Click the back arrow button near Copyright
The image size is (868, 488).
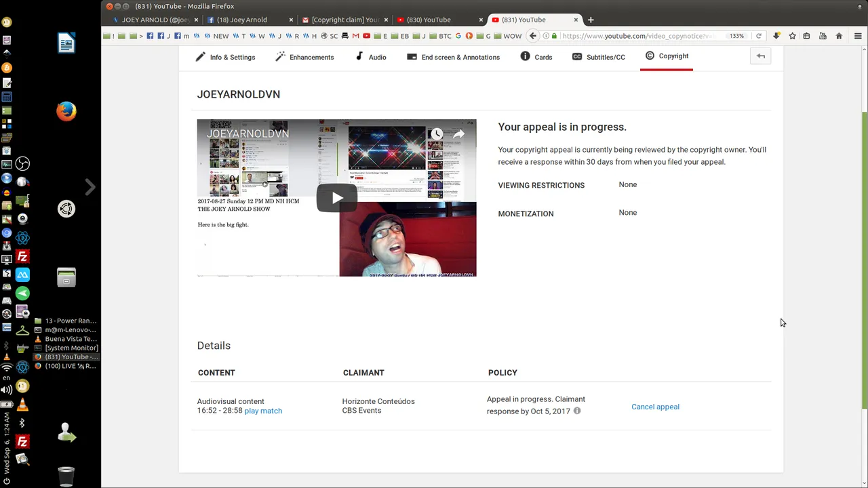click(x=761, y=56)
